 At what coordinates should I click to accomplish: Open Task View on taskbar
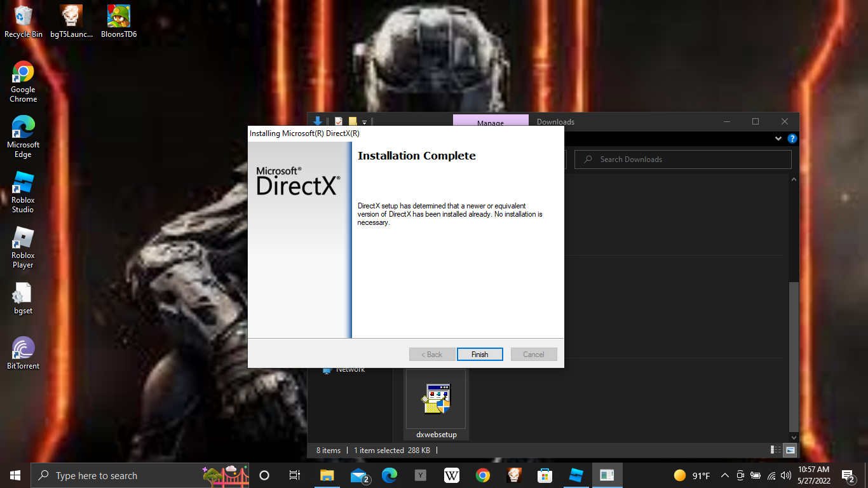295,475
